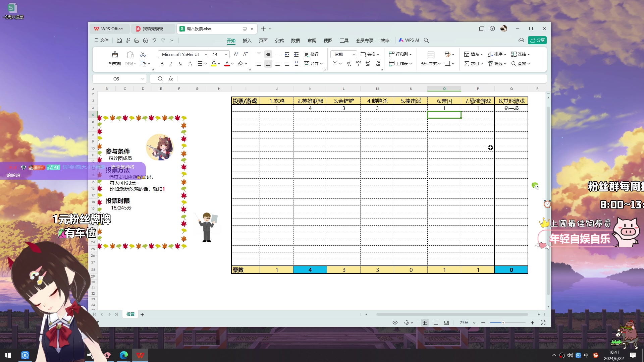The height and width of the screenshot is (362, 644).
Task: Expand the Name Box dropdown for O5
Action: 143,79
